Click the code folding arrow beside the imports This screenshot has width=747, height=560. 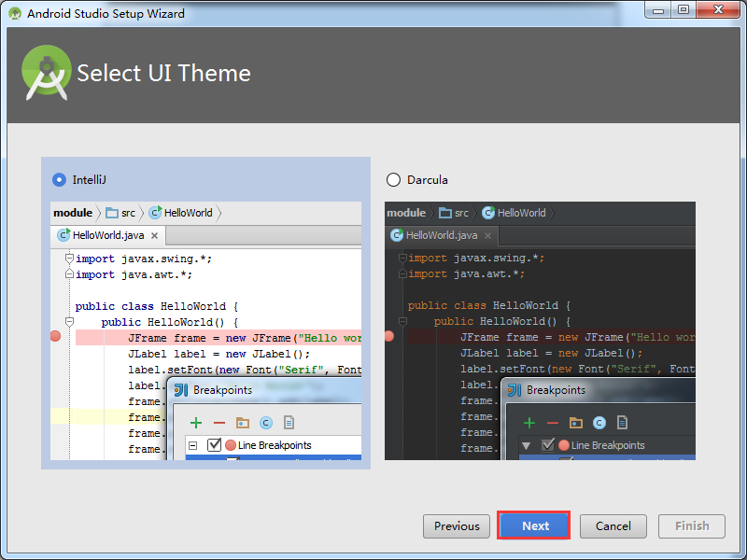pyautogui.click(x=70, y=258)
